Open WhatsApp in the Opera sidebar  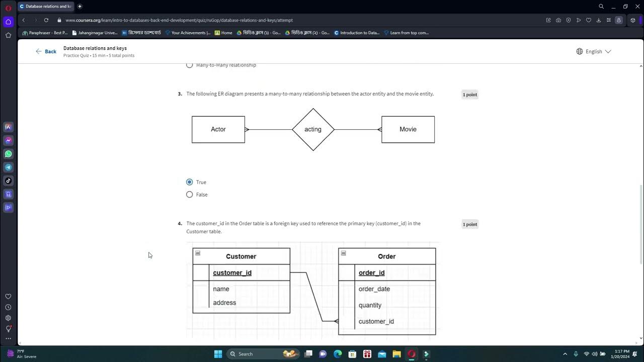[8, 154]
